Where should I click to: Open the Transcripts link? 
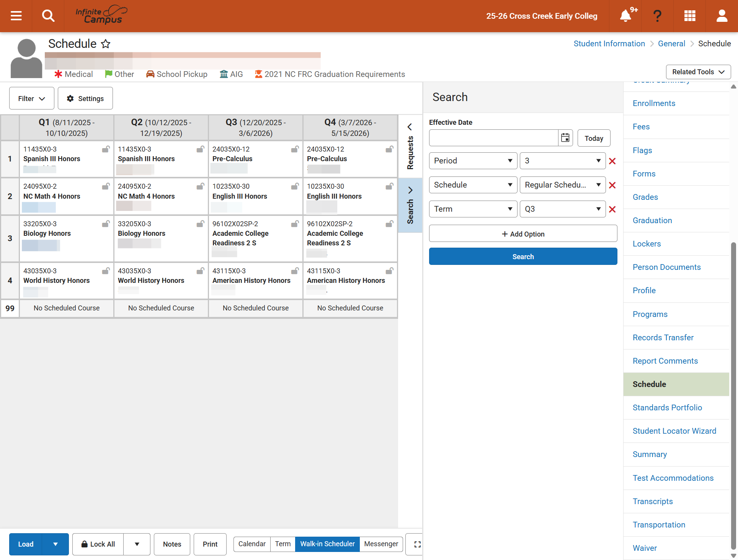(653, 501)
